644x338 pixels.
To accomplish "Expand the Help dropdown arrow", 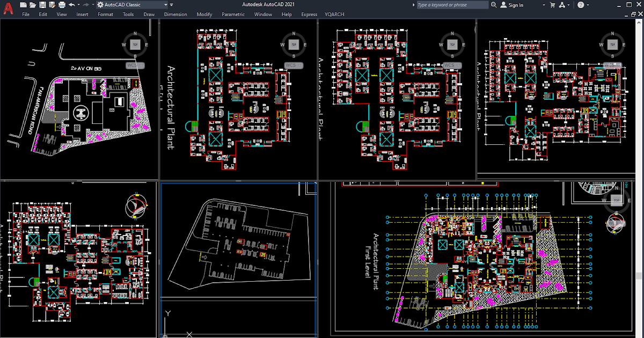I will tap(588, 5).
